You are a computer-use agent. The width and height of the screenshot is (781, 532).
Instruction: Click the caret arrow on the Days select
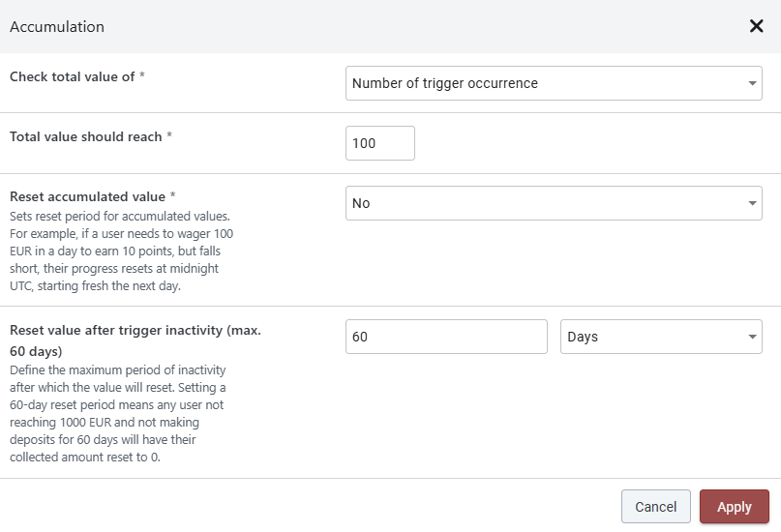[752, 337]
